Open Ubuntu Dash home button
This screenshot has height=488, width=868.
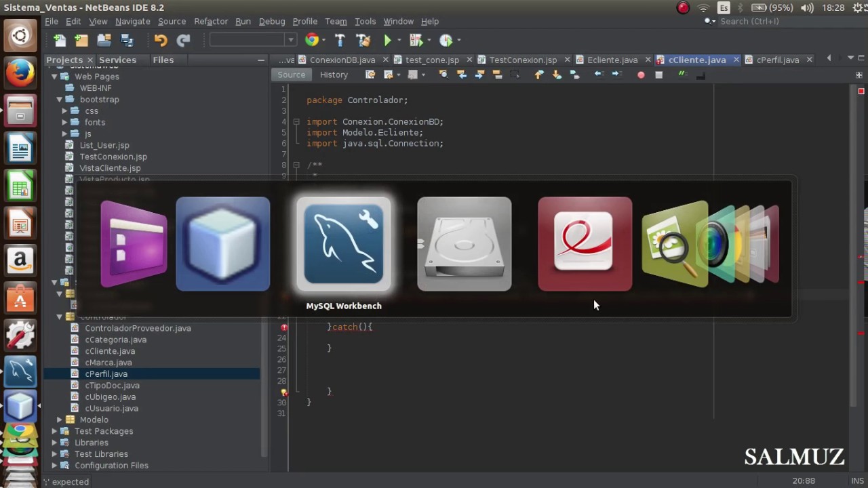[20, 37]
